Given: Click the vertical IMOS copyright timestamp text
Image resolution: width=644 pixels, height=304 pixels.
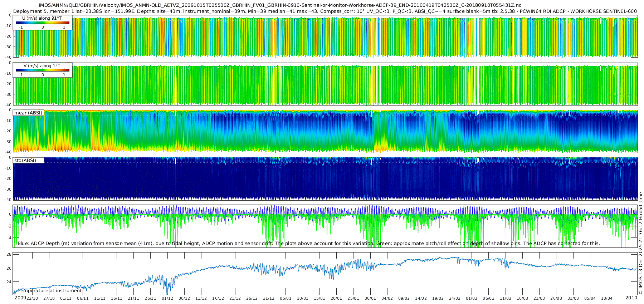Looking at the screenshot, I should coord(640,243).
